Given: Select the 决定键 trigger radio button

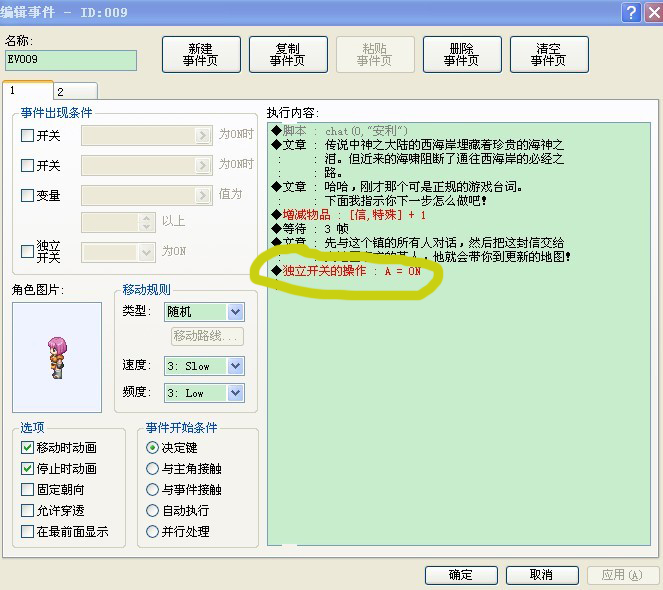Looking at the screenshot, I should 152,447.
